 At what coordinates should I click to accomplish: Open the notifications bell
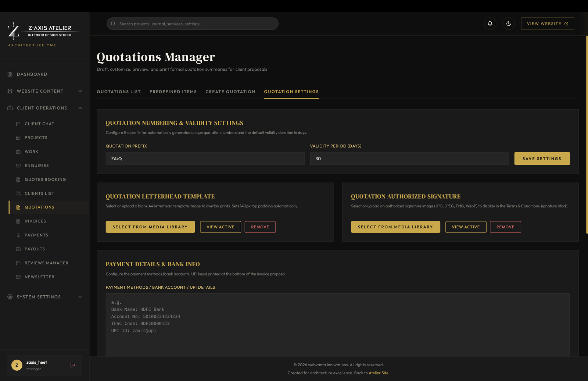(490, 24)
